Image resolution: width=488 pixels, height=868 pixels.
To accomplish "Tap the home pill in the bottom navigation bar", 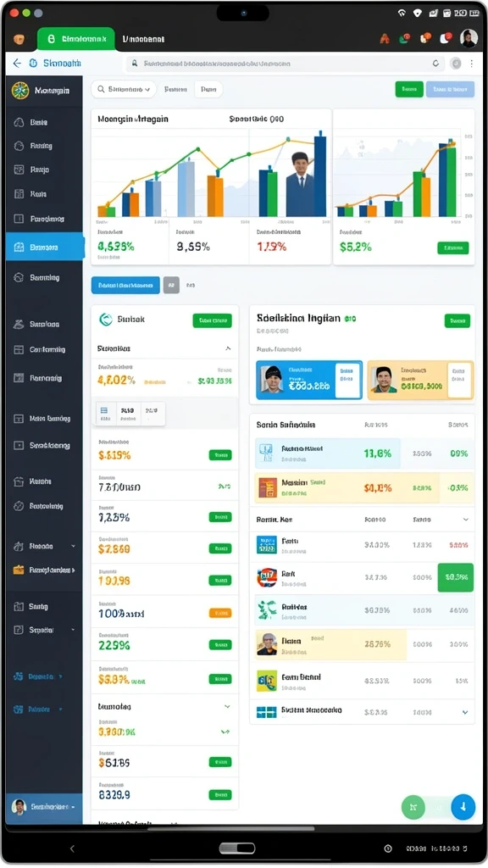I will (x=237, y=848).
